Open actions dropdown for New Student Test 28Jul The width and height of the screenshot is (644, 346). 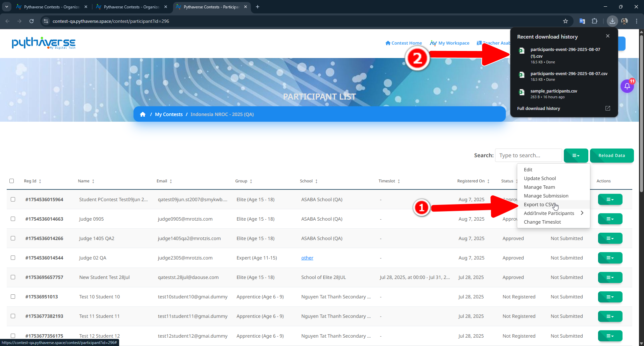(x=610, y=277)
